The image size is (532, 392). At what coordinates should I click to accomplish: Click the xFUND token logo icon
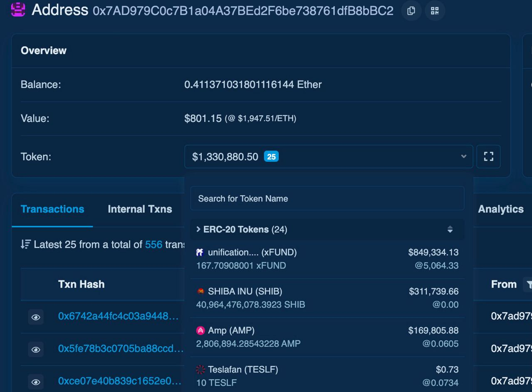click(200, 252)
